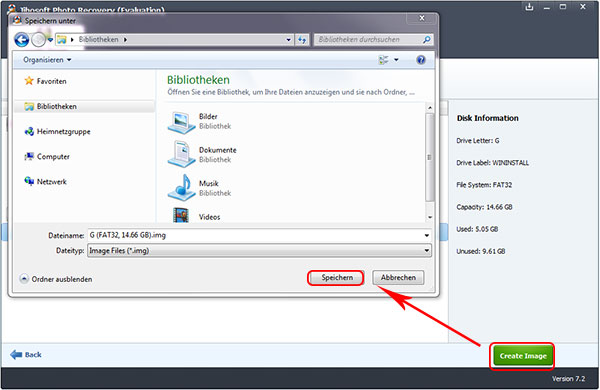Open view options dropdown arrow
Screen dimensions: 600x390
click(x=396, y=60)
